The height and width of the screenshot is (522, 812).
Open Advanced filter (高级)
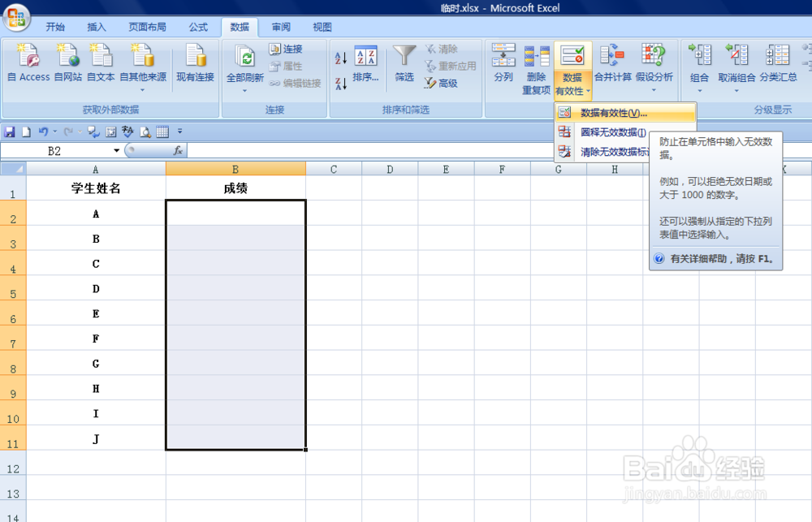(441, 83)
